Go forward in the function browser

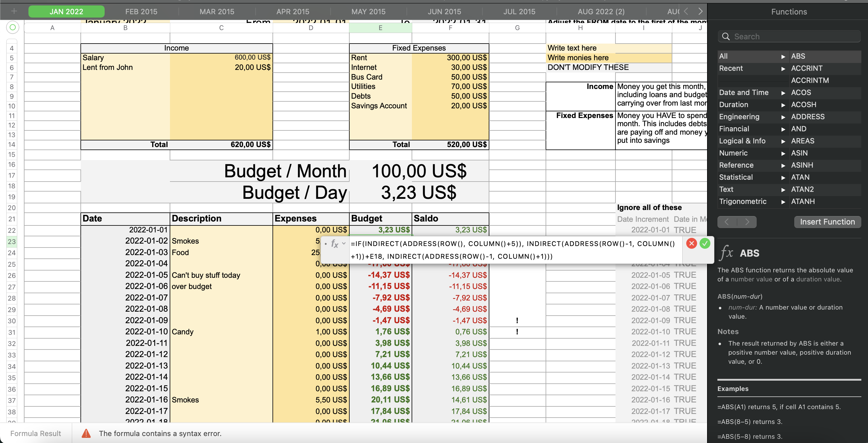[x=747, y=222]
